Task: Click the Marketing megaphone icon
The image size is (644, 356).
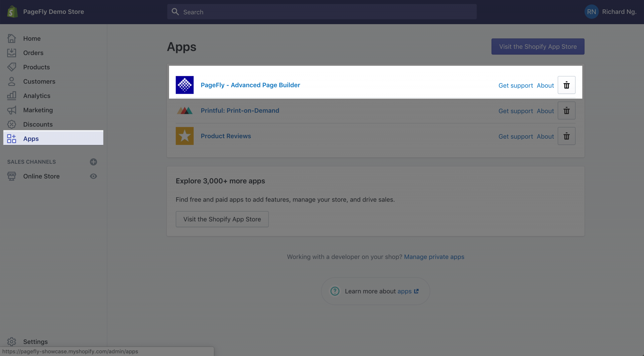Action: tap(12, 110)
